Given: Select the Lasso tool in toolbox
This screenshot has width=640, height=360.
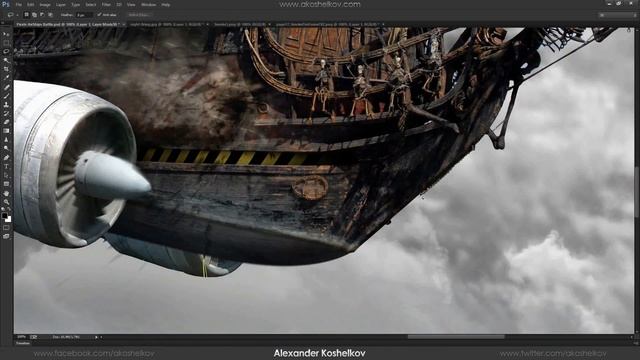Looking at the screenshot, I should click(6, 51).
